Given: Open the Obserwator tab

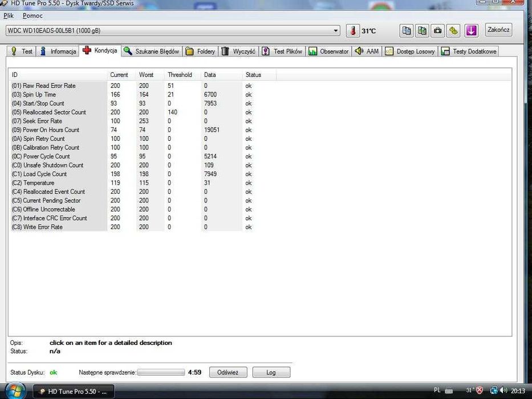Looking at the screenshot, I should [328, 51].
